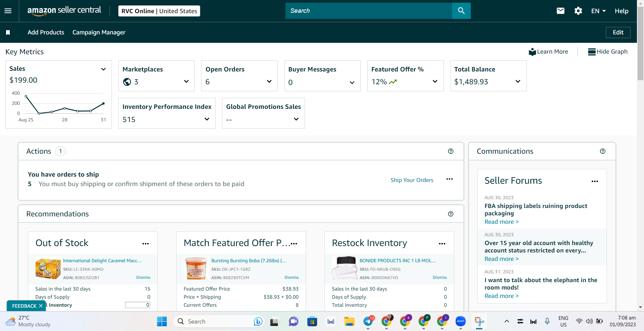
Task: Open the Windows Start menu
Action: 162,322
